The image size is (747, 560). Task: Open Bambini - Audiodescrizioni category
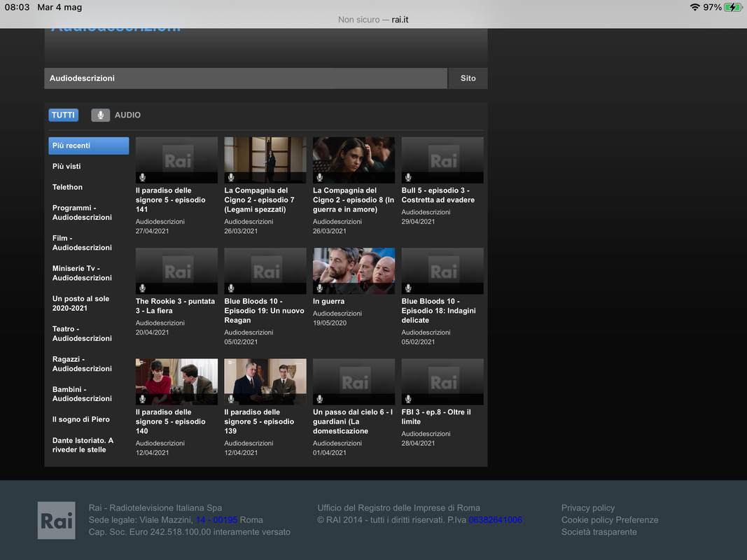[82, 394]
